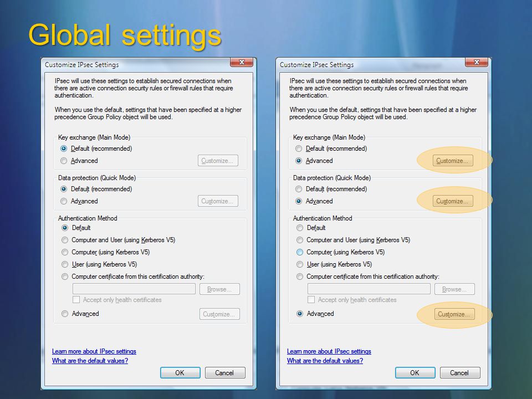Image resolution: width=532 pixels, height=399 pixels.
Task: Tick Accept only health certificates, right dialog
Action: coord(311,300)
